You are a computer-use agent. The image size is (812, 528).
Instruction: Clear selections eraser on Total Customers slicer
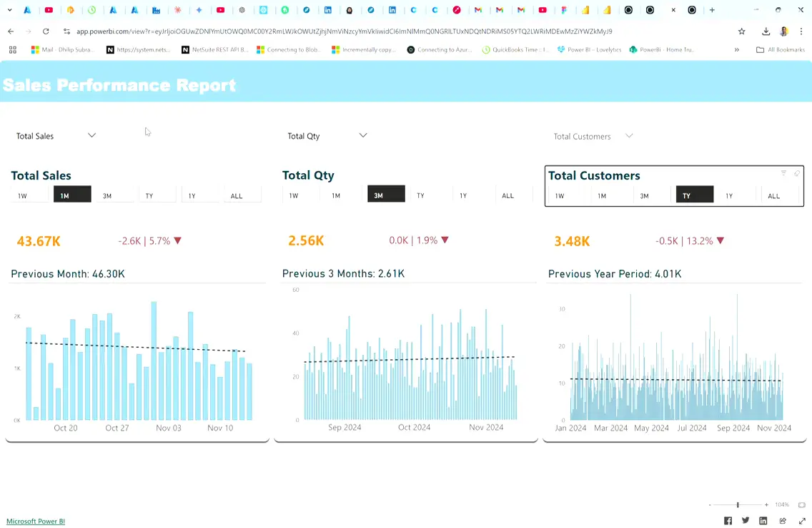796,173
